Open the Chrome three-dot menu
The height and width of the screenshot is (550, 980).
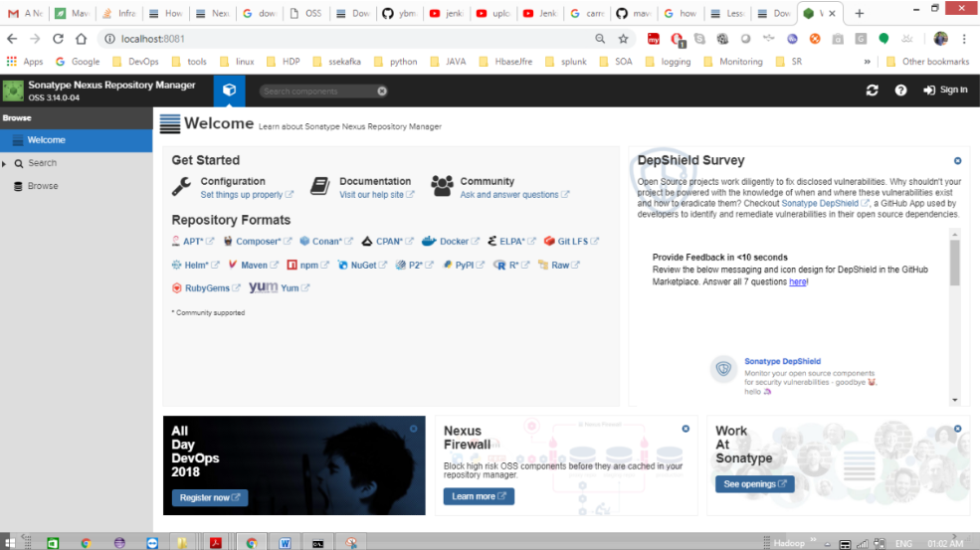pos(964,39)
